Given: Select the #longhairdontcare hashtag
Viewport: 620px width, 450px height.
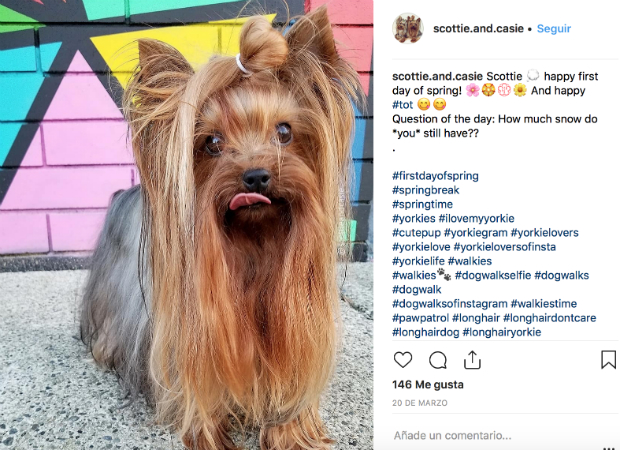Looking at the screenshot, I should click(x=549, y=318).
